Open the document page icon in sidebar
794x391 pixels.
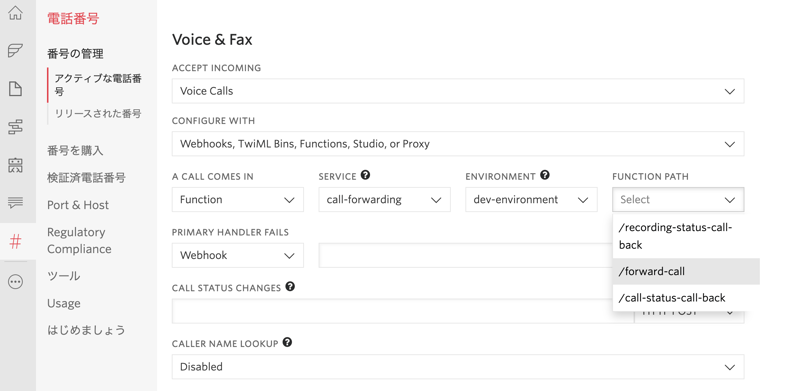(16, 89)
